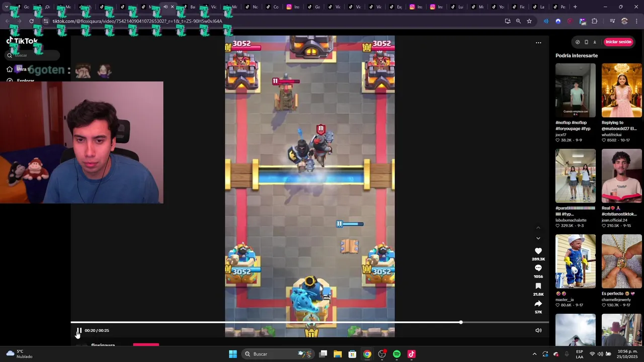Save video to favorites with bookmark icon
The image size is (644, 362).
[x=538, y=286]
